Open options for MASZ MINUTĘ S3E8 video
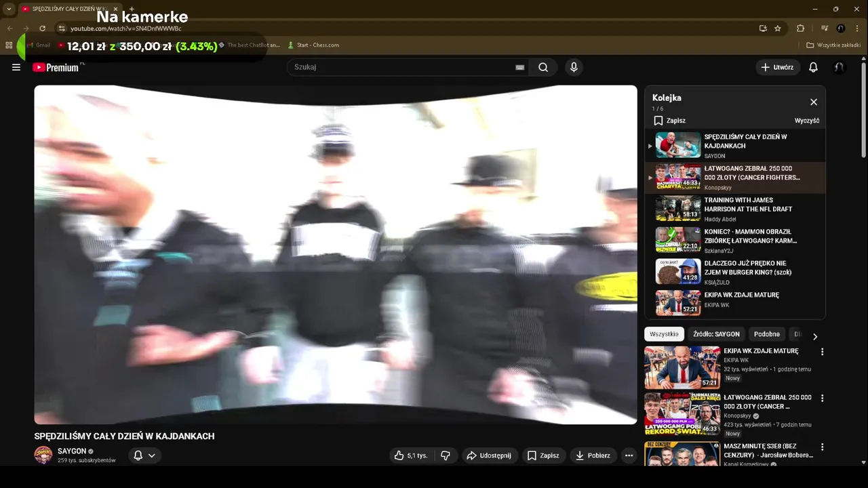The width and height of the screenshot is (868, 488). tap(822, 447)
